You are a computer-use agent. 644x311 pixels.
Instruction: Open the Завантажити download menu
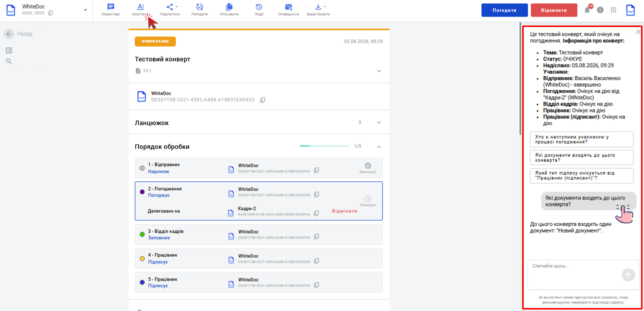[318, 10]
